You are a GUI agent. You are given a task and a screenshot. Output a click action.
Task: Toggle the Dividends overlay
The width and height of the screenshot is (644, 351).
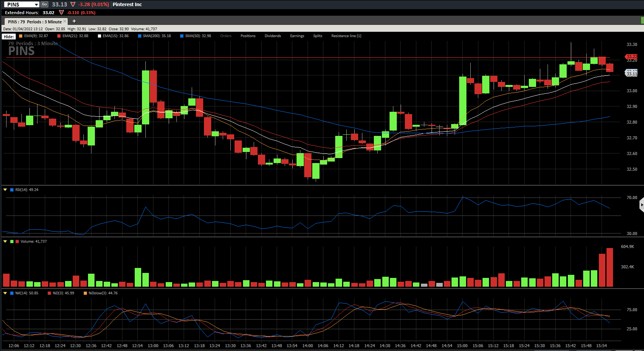(273, 36)
